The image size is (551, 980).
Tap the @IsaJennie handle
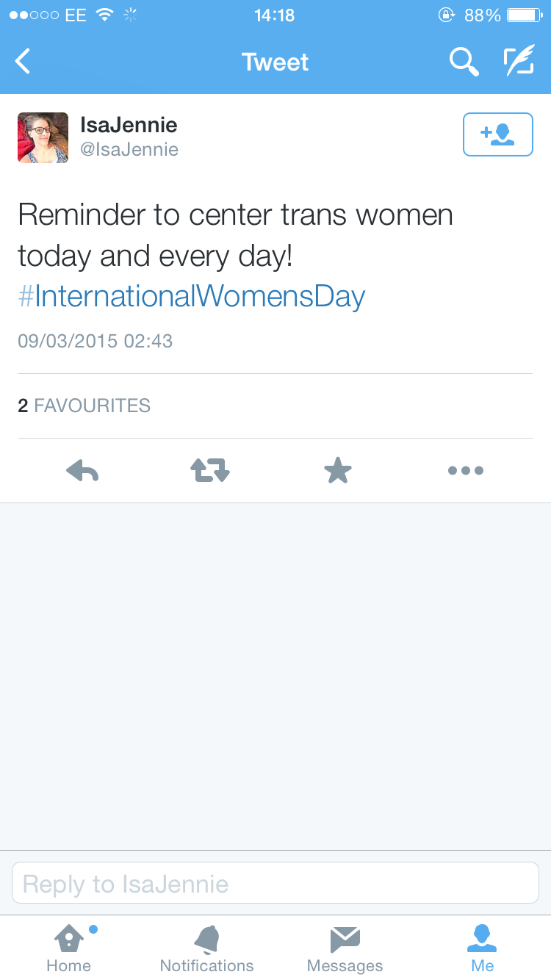[x=129, y=150]
